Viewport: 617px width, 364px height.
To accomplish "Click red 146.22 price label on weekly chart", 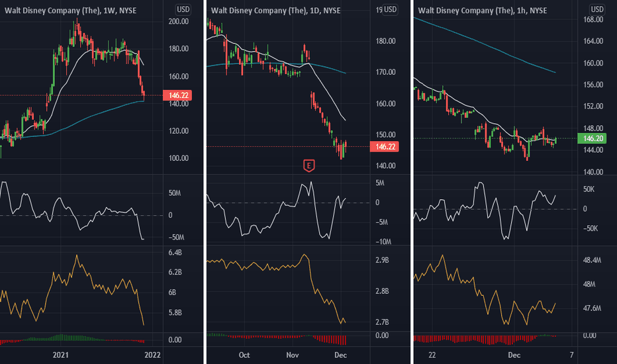I will tap(177, 95).
